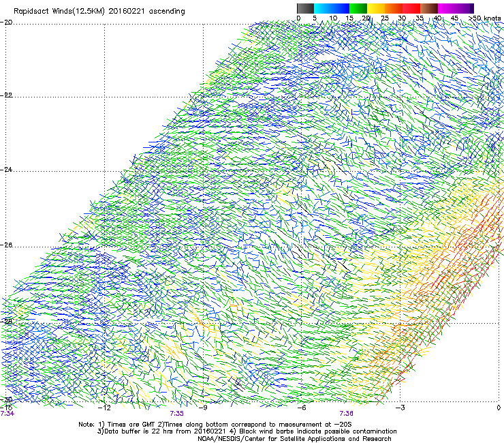The height and width of the screenshot is (443, 504).
Task: Click the -9 longitude axis label
Action: pyautogui.click(x=203, y=408)
